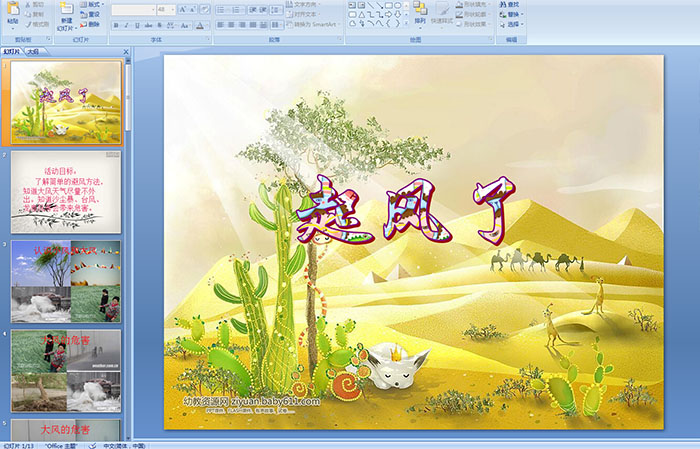The height and width of the screenshot is (449, 700).
Task: Select slide 4 thumbnail 大风的危害
Action: click(x=66, y=370)
